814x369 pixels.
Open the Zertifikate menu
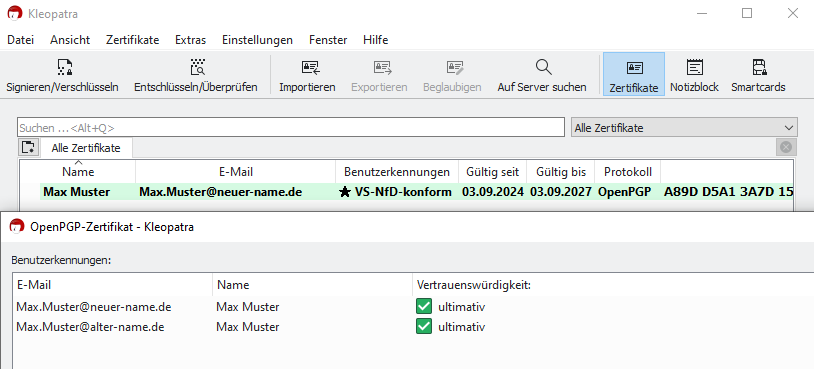tap(132, 40)
